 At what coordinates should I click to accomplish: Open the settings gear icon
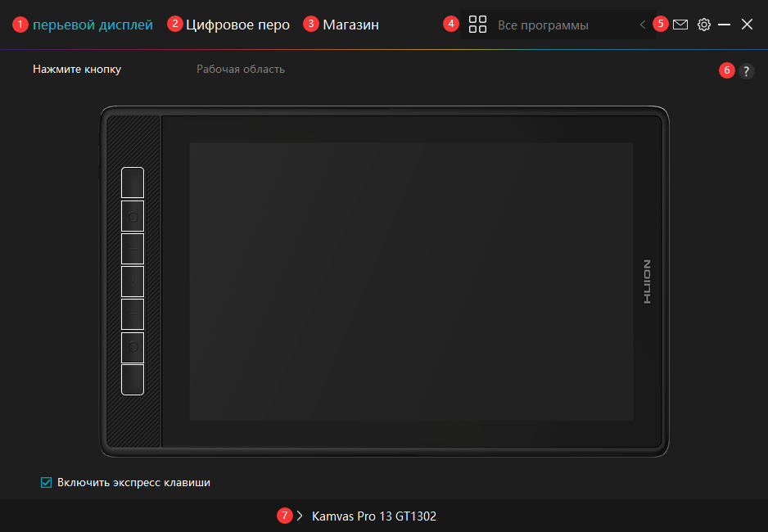point(703,25)
